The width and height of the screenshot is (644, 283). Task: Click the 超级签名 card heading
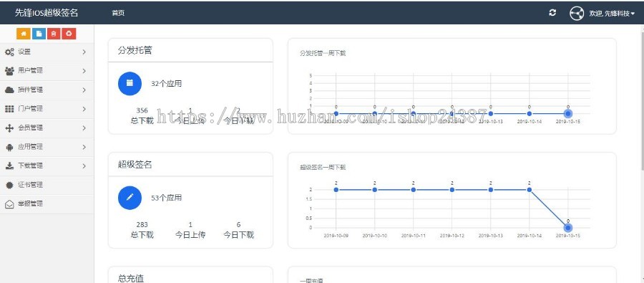click(135, 165)
